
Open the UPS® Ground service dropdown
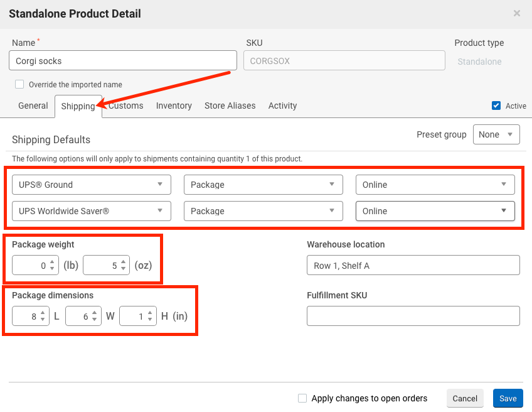tap(91, 185)
